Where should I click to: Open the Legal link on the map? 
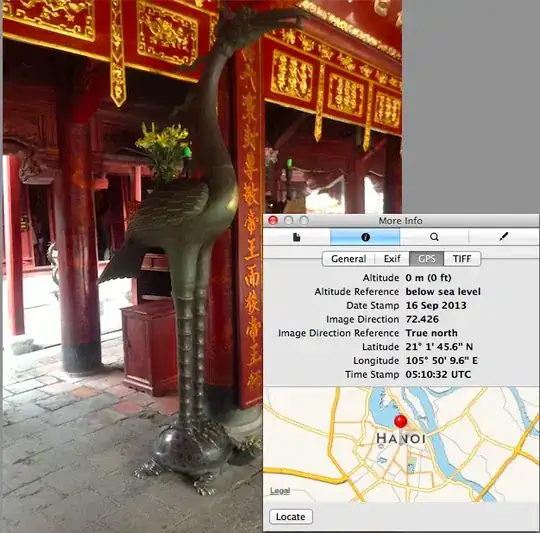280,491
